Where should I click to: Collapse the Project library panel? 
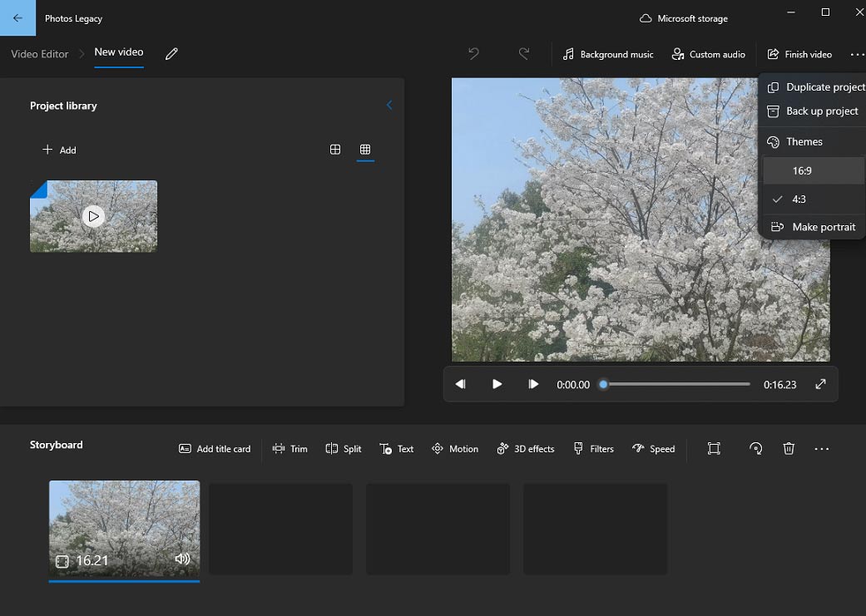(389, 105)
